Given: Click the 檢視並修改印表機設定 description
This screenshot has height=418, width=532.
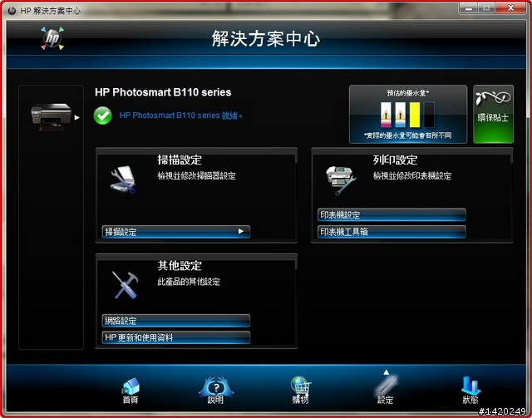Looking at the screenshot, I should click(412, 175).
